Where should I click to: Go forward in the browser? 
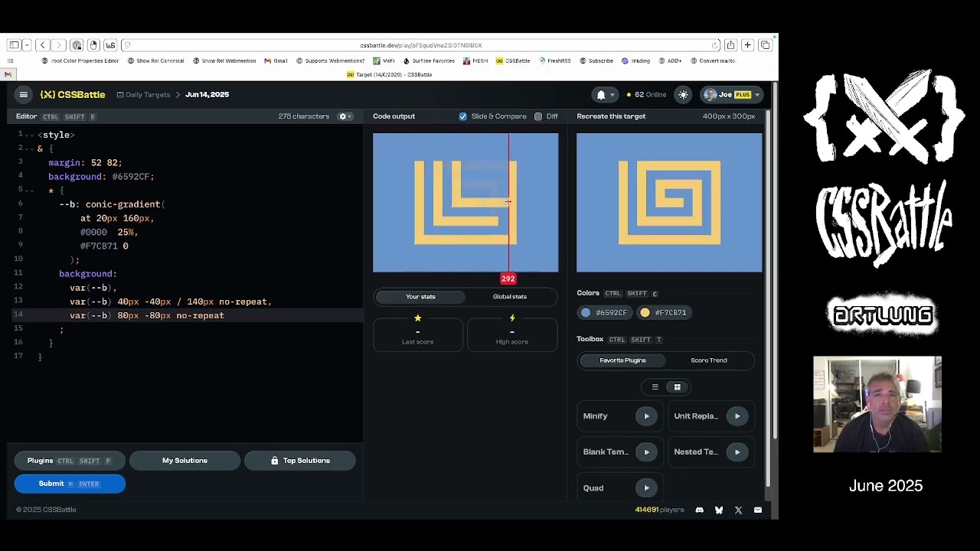click(x=58, y=45)
